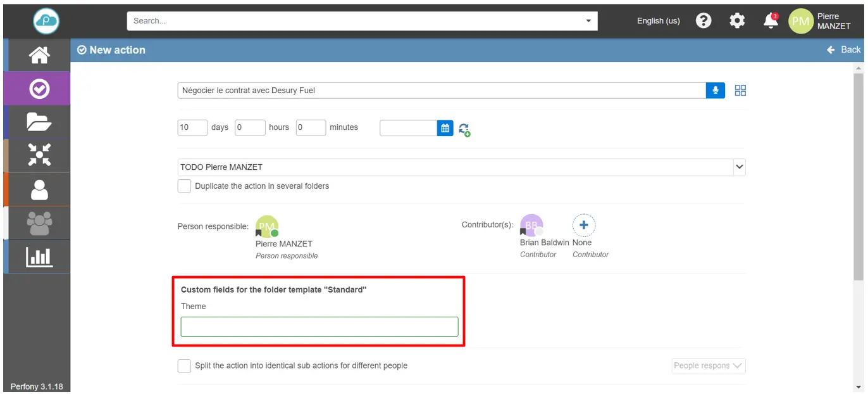Open the English (us) language menu

point(658,21)
